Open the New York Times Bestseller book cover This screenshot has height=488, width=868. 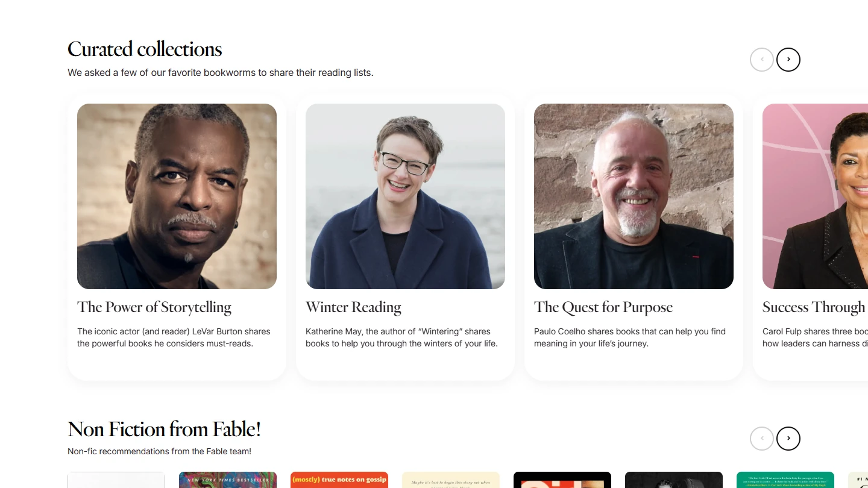[x=228, y=480]
